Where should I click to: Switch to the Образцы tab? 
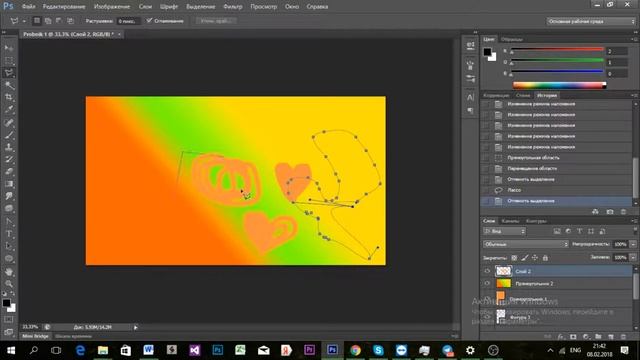tap(512, 39)
